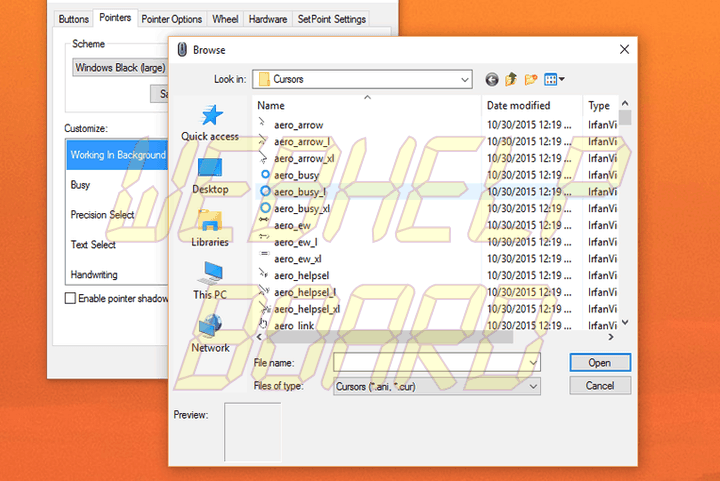Open Libraries in places bar
Screen dimensions: 720x481
210,229
